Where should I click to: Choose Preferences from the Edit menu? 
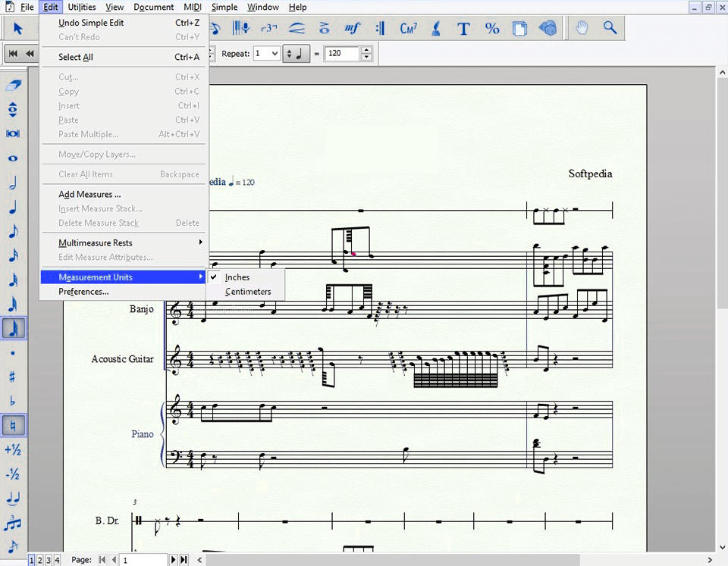point(83,292)
